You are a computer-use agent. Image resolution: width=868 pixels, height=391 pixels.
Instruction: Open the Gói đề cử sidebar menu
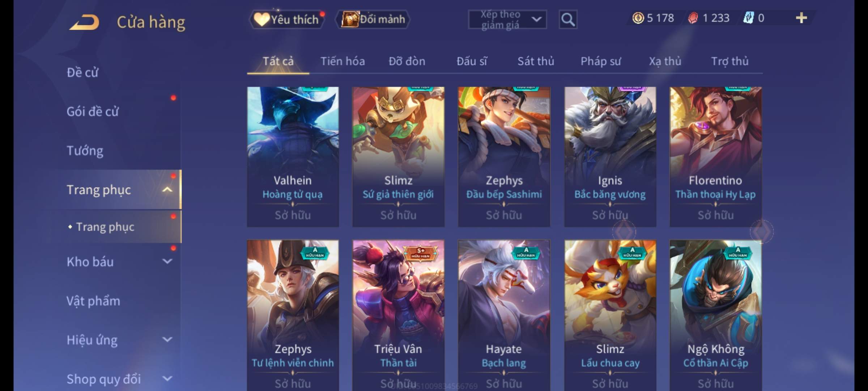coord(93,112)
